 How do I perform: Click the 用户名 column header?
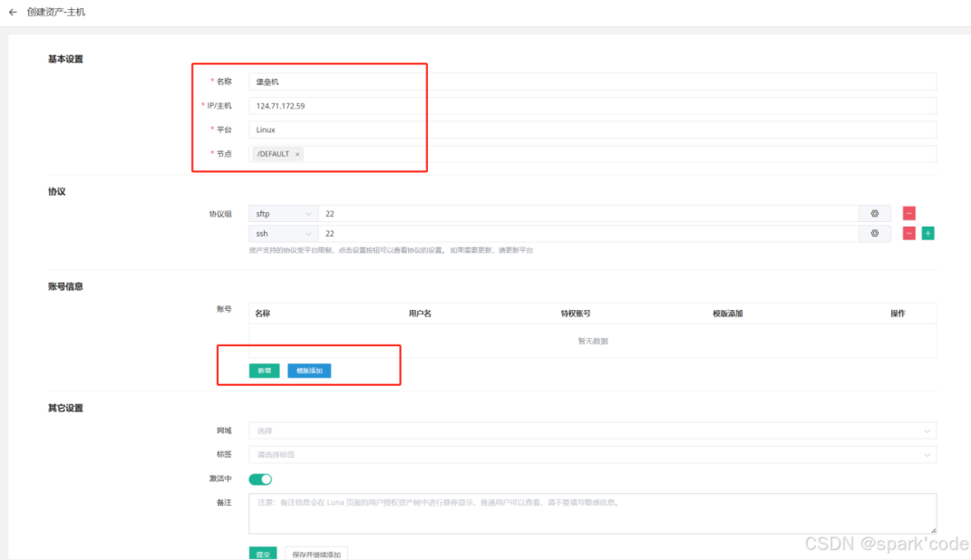[420, 314]
